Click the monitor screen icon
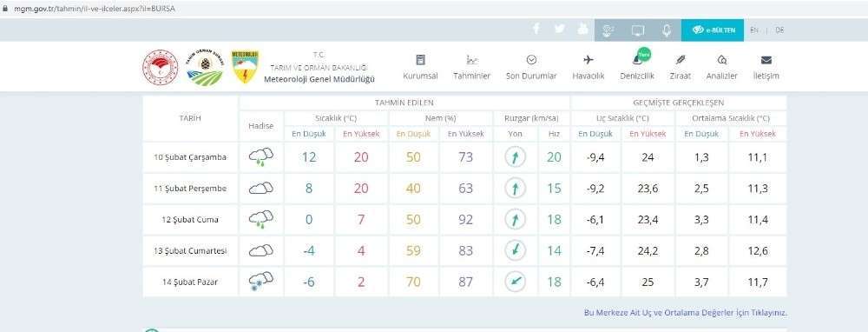Screen dimensions: 868x332 pyautogui.click(x=638, y=30)
